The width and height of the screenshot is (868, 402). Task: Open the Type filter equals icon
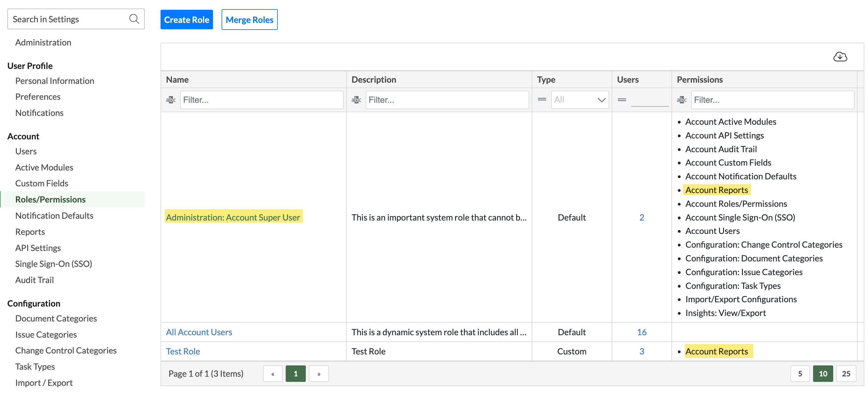(x=542, y=99)
